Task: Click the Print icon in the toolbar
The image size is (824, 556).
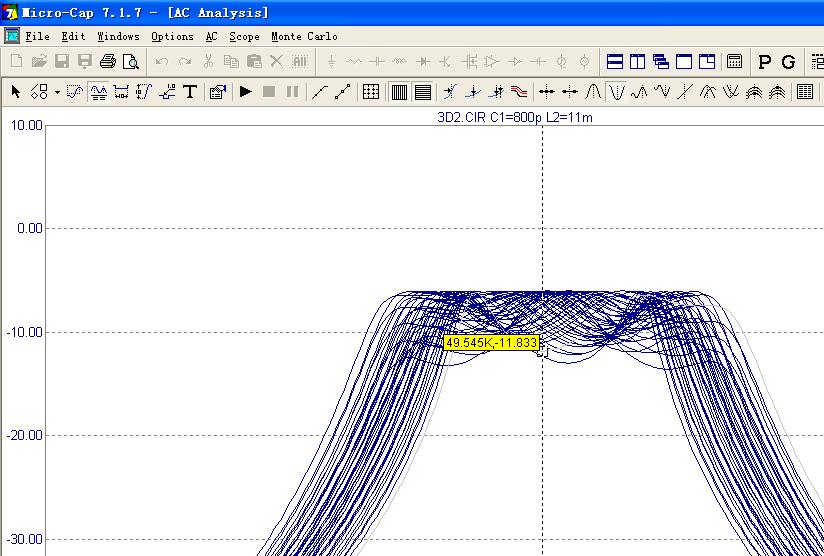Action: tap(108, 61)
